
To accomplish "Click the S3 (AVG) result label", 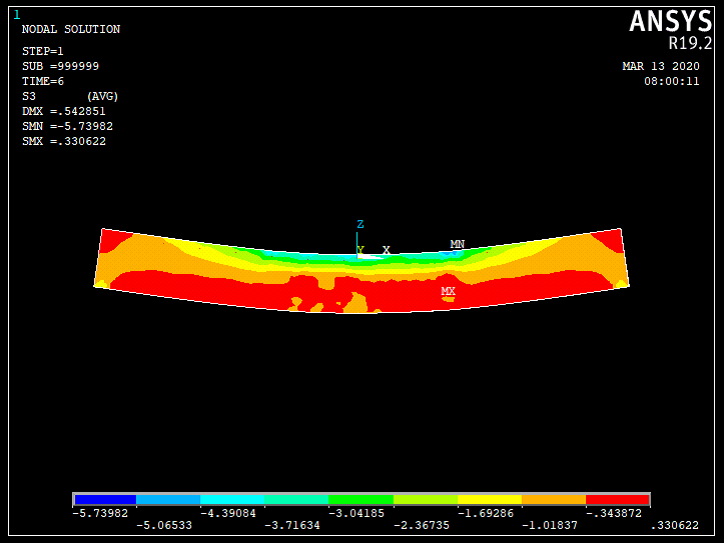I will coord(70,96).
